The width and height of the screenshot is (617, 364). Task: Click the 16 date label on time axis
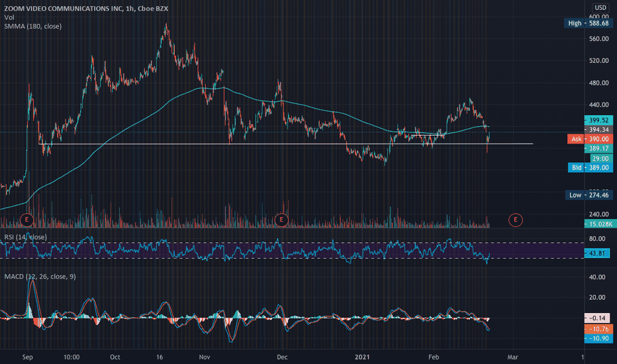[x=160, y=357]
